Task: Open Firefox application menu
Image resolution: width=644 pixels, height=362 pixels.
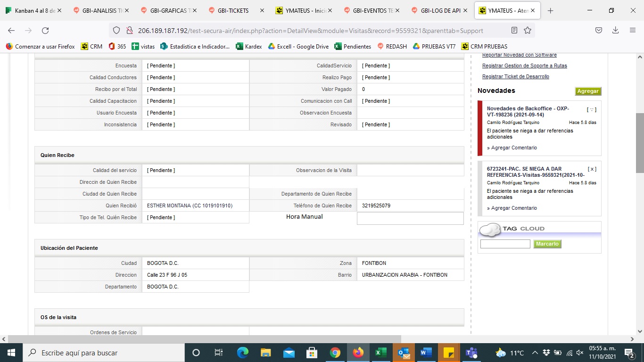Action: point(633,30)
